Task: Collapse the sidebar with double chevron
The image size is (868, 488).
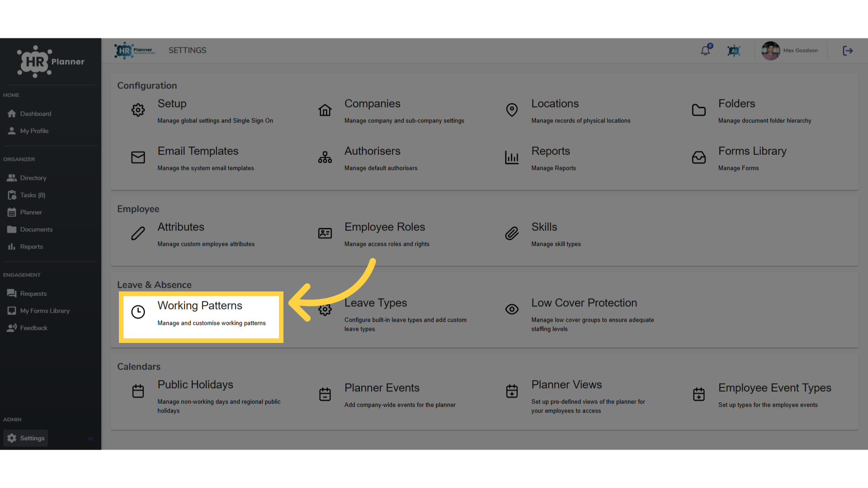Action: click(x=90, y=439)
